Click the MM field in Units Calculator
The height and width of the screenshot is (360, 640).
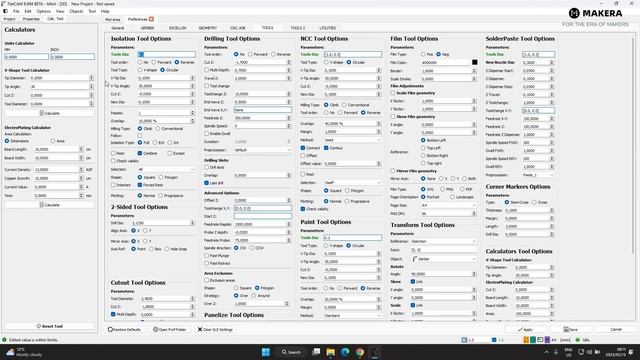[26, 57]
